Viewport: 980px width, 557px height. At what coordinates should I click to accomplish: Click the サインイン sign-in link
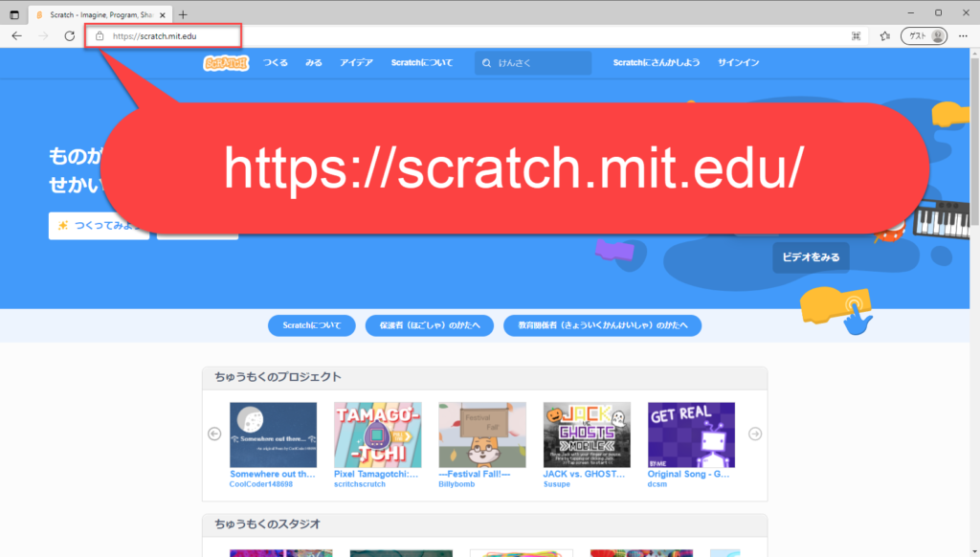[x=739, y=63]
